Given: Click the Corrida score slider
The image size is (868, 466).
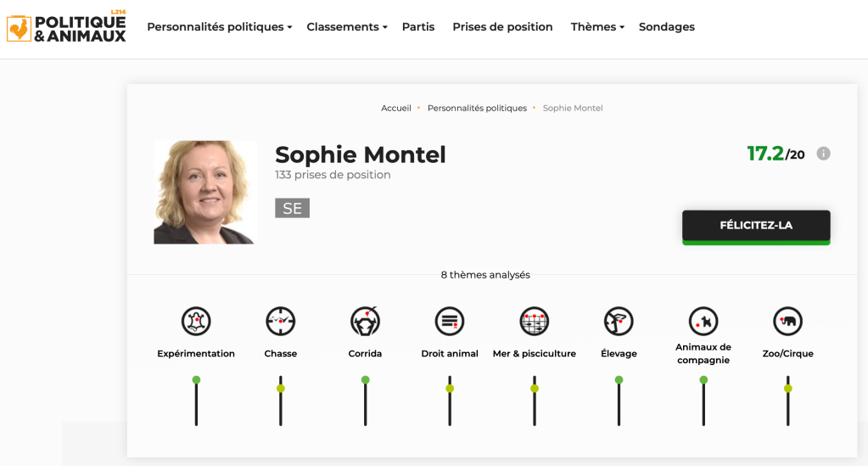Looking at the screenshot, I should (x=366, y=401).
